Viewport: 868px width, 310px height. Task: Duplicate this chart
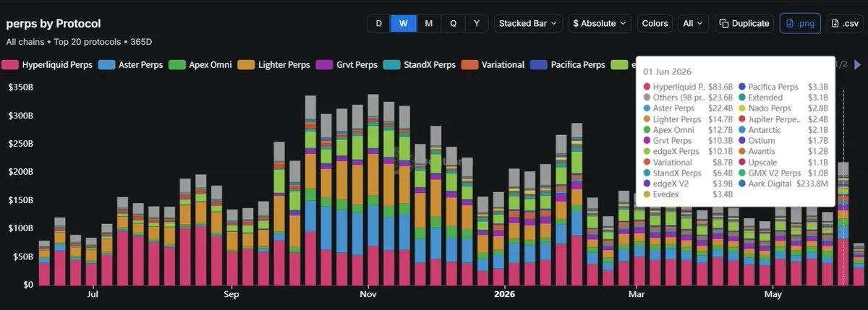(x=744, y=23)
